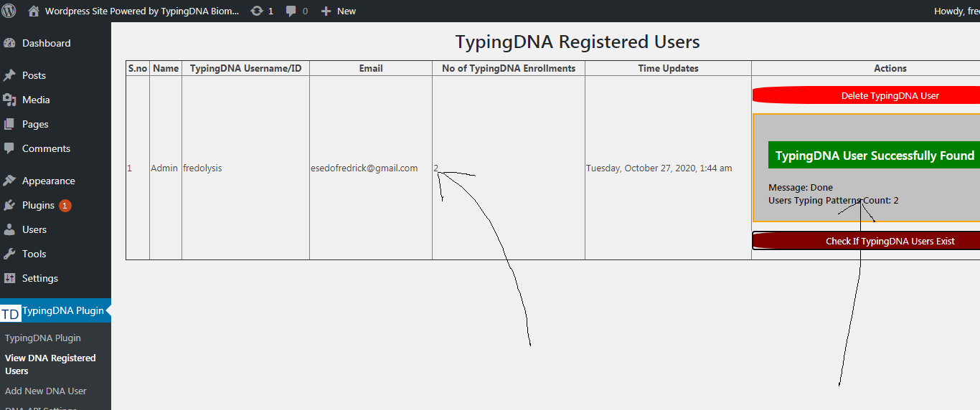Open the Wordpress Site title link
980x410 pixels.
coord(142,11)
